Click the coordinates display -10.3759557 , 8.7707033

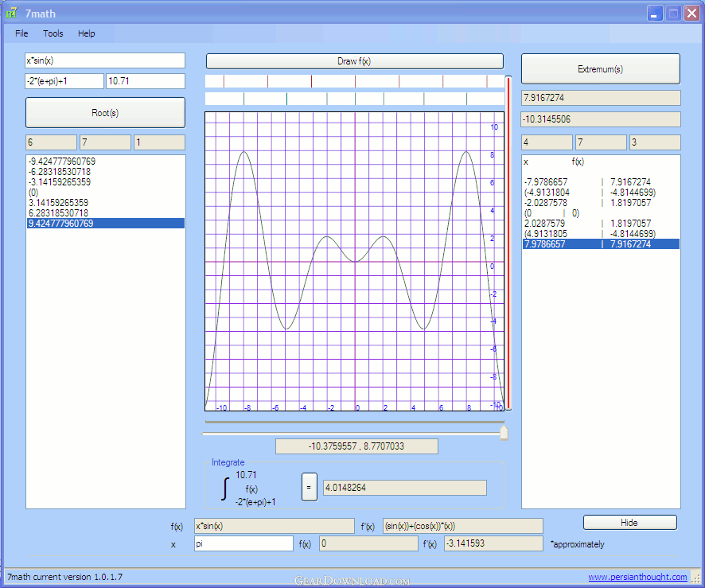coord(356,446)
